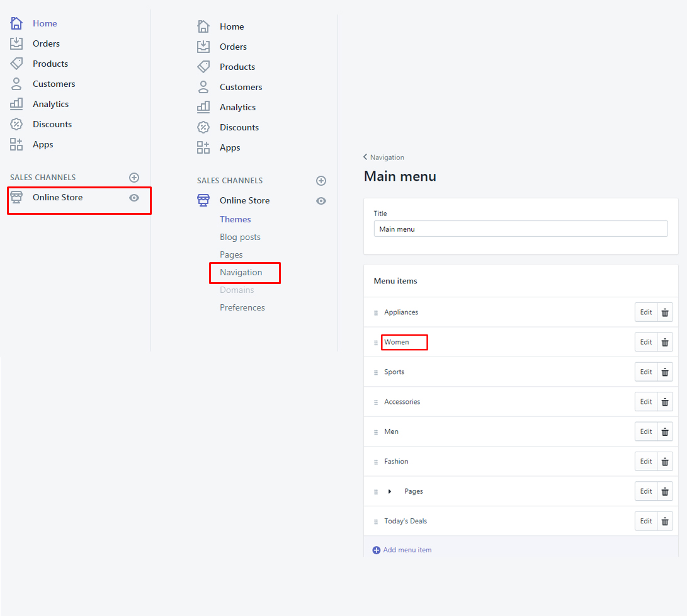
Task: Select Themes in Online Store submenu
Action: tap(236, 219)
